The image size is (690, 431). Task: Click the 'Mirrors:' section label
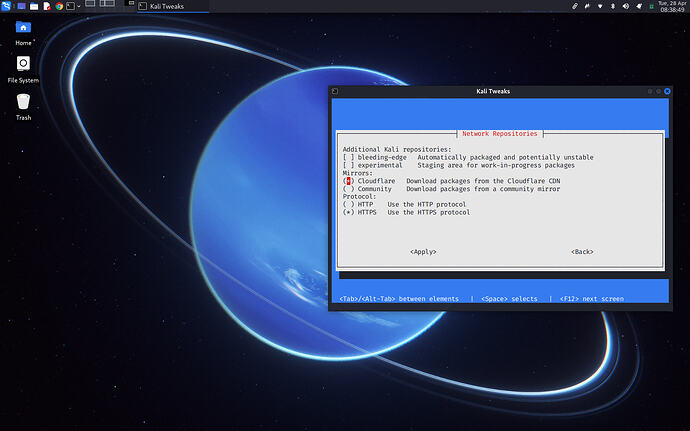pos(358,173)
